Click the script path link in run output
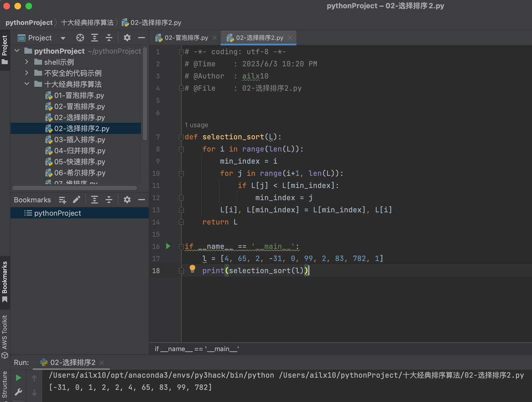Viewport: 532px width, 402px height. pos(402,375)
